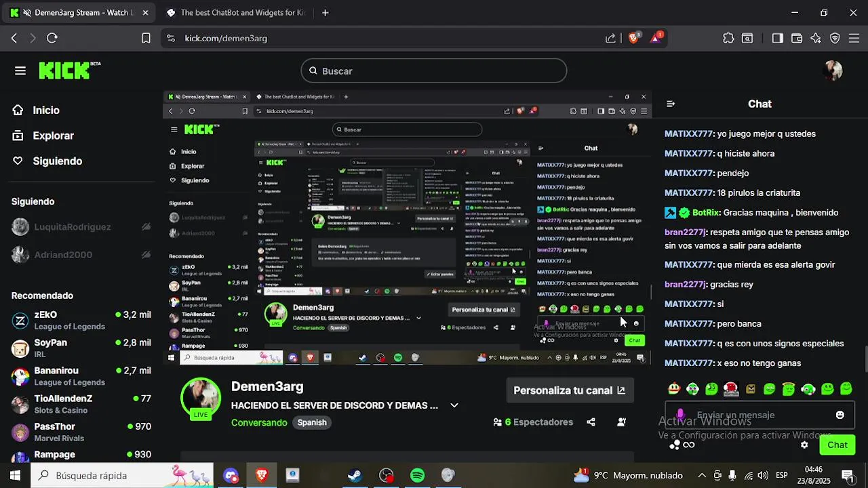Open the Brave VPN shield icon

[835, 38]
